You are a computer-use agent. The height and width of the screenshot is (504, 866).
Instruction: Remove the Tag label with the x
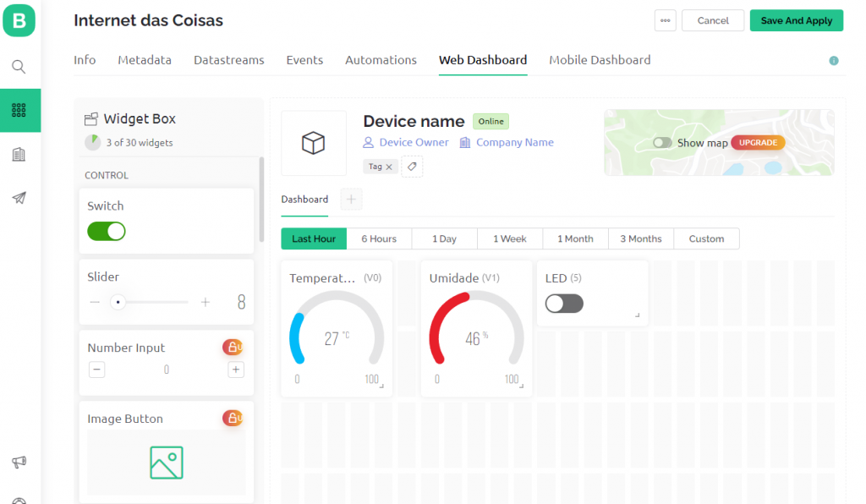(389, 167)
